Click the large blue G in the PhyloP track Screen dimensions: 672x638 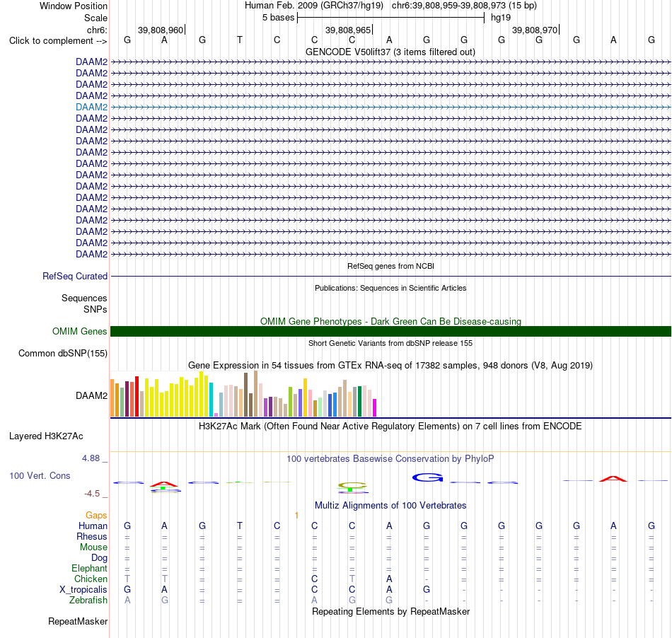[427, 477]
